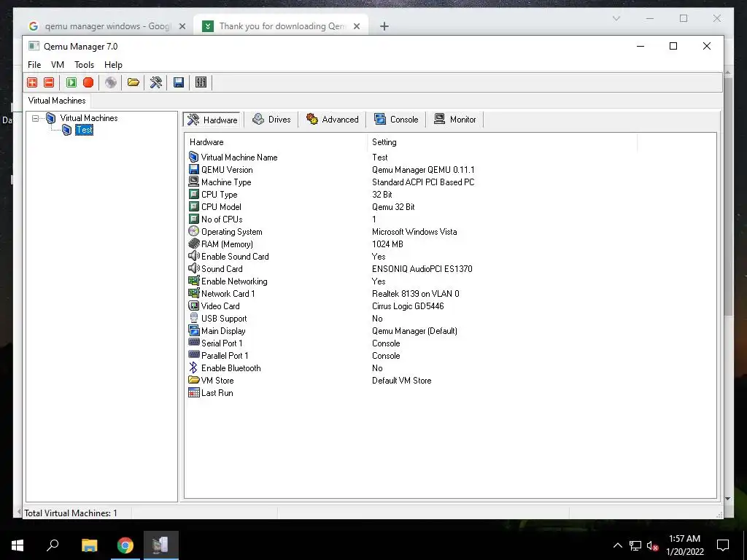Switch to the Advanced tab

click(333, 120)
